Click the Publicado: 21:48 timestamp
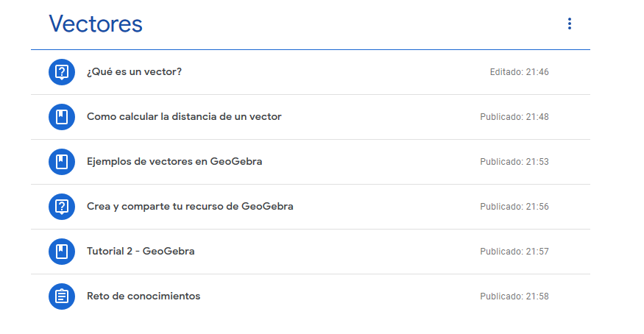Viewport: 644px width, 334px height. click(514, 117)
